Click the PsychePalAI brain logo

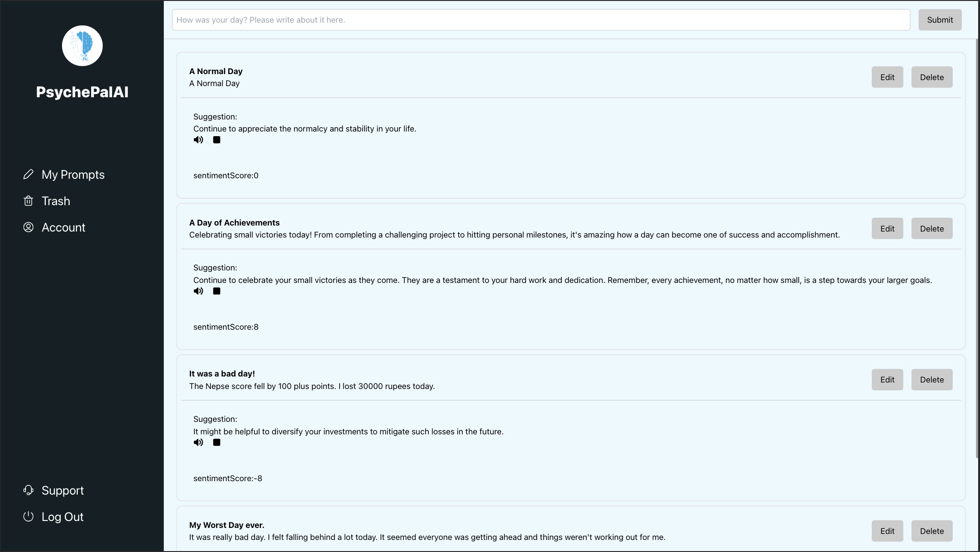pos(82,46)
